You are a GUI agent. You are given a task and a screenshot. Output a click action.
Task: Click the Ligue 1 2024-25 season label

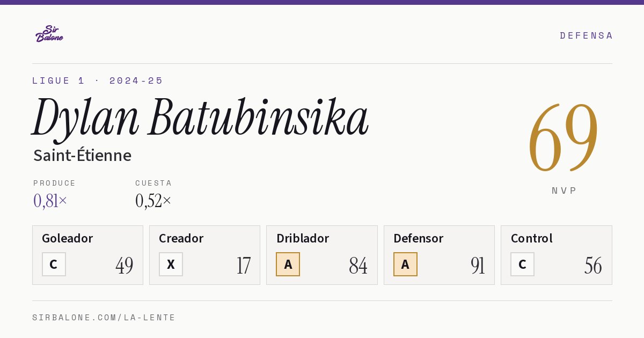(98, 80)
